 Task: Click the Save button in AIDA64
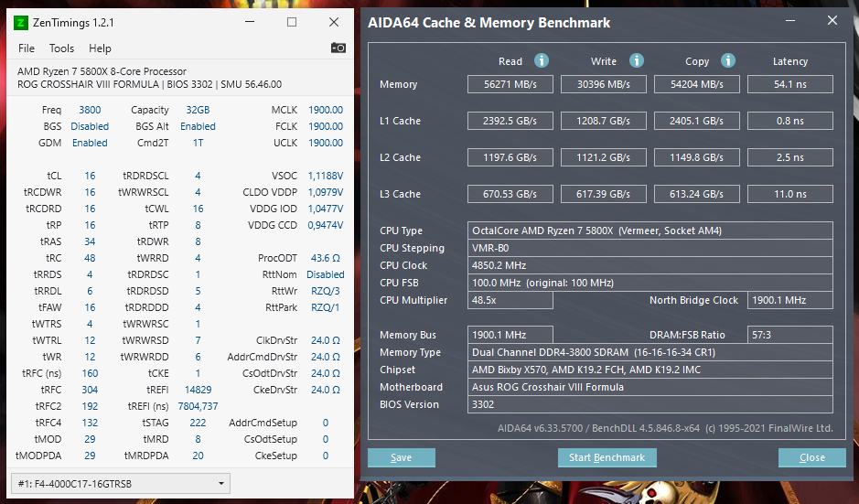tap(401, 457)
